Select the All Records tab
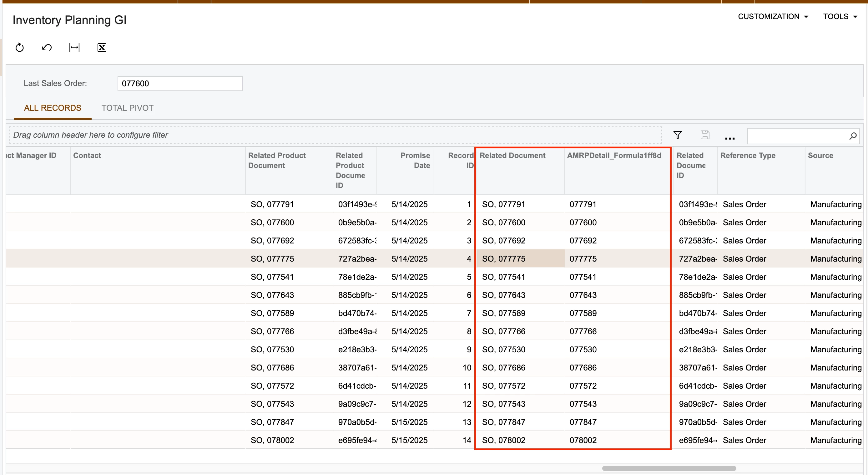Viewport: 868px width, 475px height. tap(53, 108)
